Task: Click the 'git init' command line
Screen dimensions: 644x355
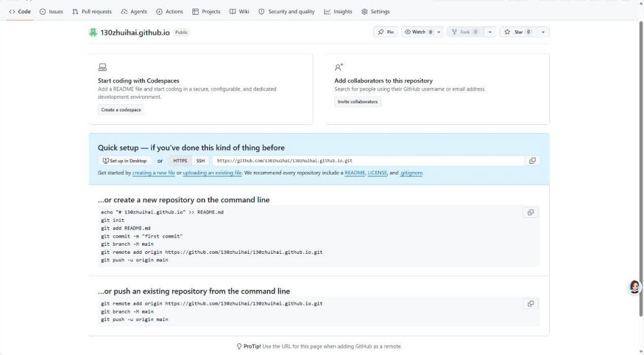Action: 112,220
